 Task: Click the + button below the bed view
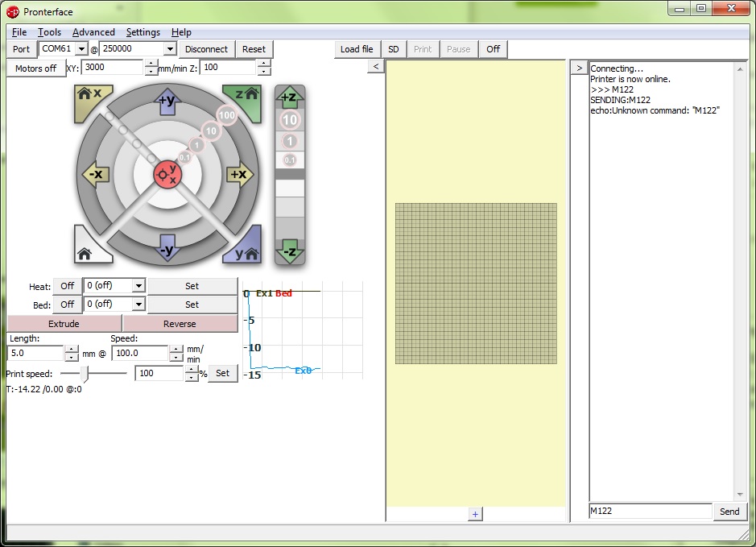point(475,514)
